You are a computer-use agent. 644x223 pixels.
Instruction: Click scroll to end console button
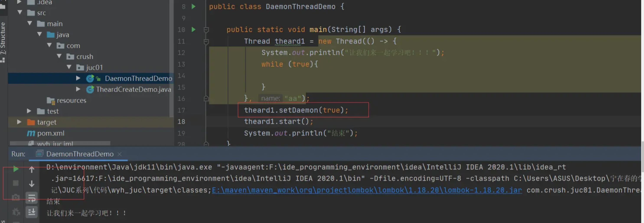click(32, 212)
